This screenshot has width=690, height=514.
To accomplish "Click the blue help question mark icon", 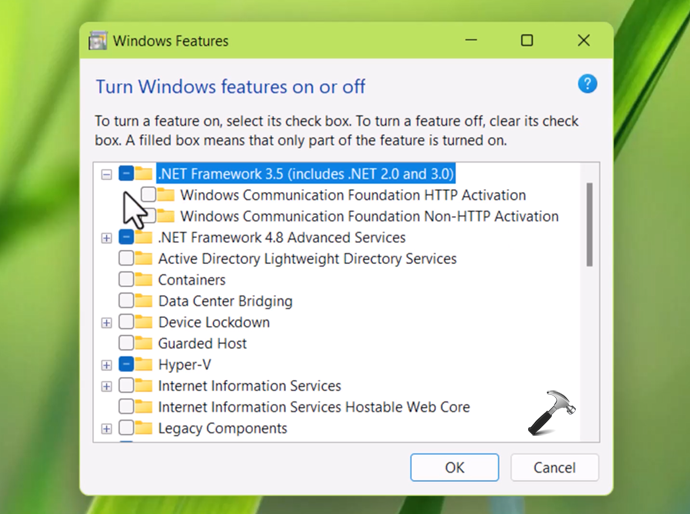I will (588, 84).
